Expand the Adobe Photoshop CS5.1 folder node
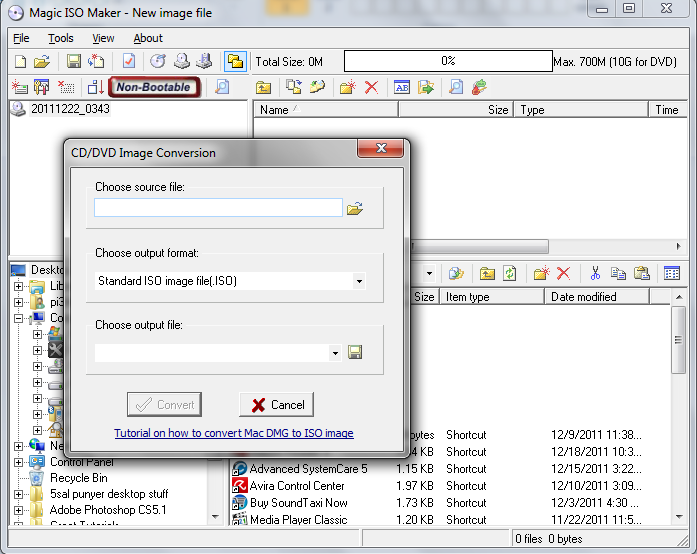Viewport: 697px width, 554px height. click(x=18, y=510)
